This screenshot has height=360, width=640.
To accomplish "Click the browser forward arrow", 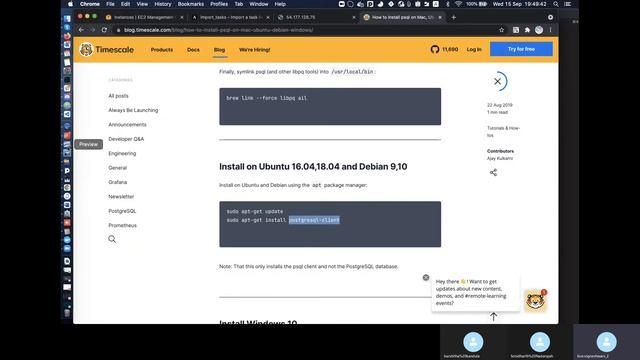I will click(93, 30).
